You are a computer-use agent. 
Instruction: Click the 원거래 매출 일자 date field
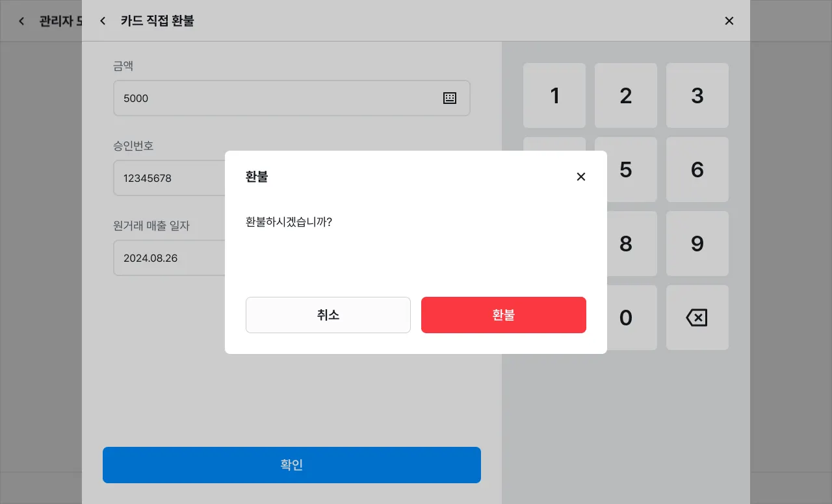(170, 258)
